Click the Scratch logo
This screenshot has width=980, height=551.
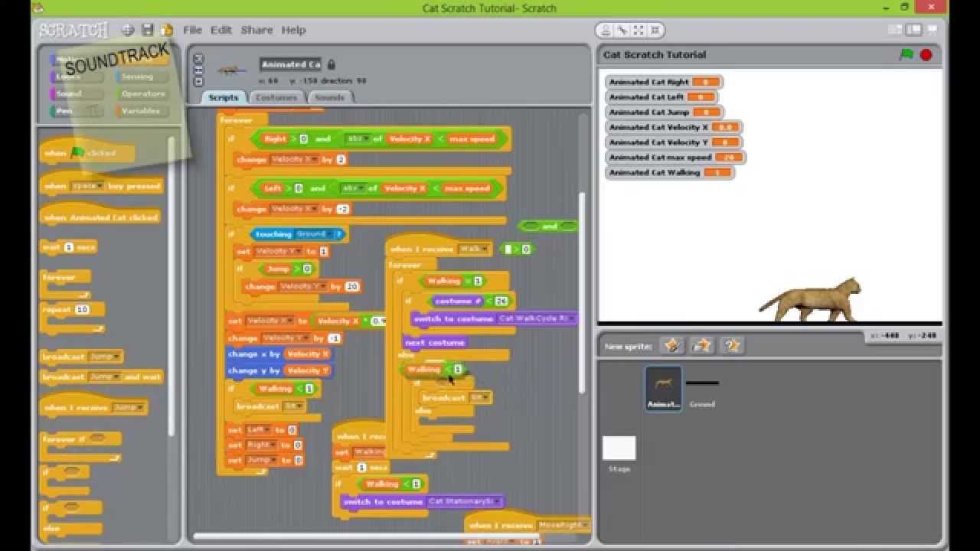coord(73,30)
